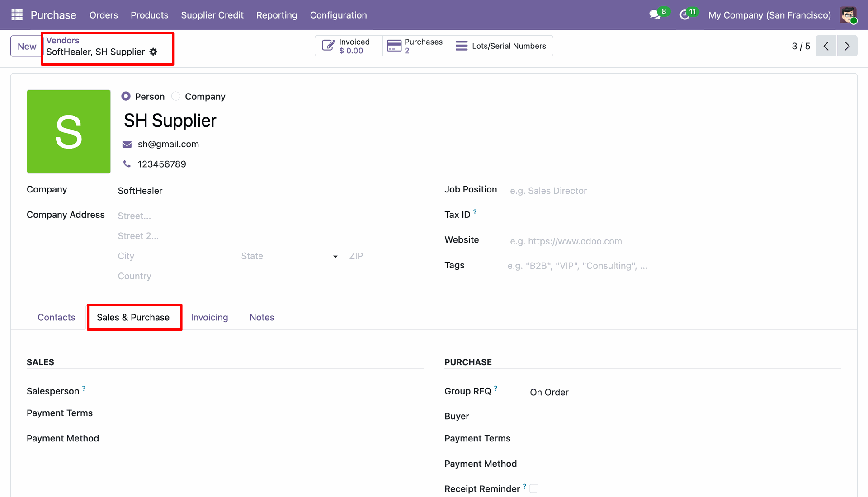Image resolution: width=868 pixels, height=497 pixels.
Task: Switch to the Contacts tab
Action: click(x=57, y=317)
